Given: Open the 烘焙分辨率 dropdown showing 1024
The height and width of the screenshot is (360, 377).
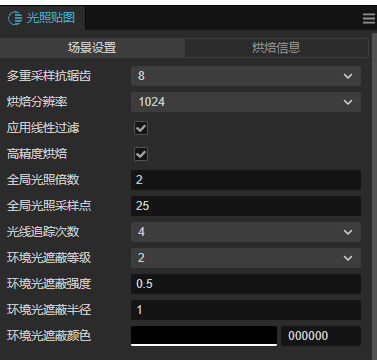Looking at the screenshot, I should tap(246, 102).
